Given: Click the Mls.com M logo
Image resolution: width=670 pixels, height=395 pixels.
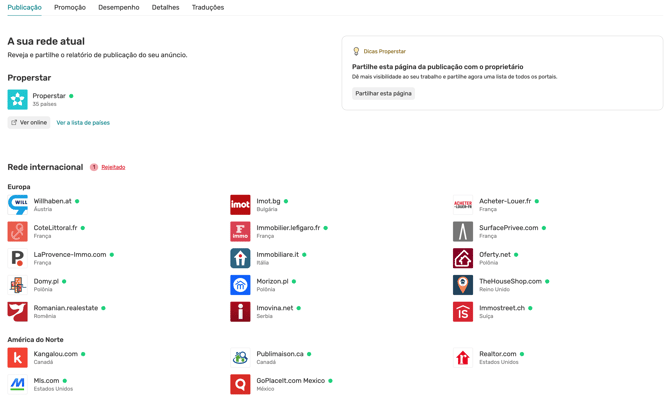Looking at the screenshot, I should point(18,384).
